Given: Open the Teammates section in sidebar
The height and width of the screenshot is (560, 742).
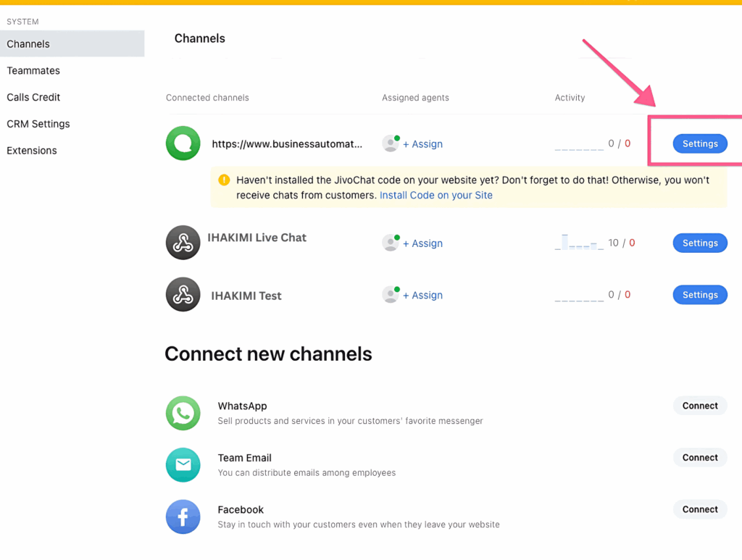Looking at the screenshot, I should [33, 70].
